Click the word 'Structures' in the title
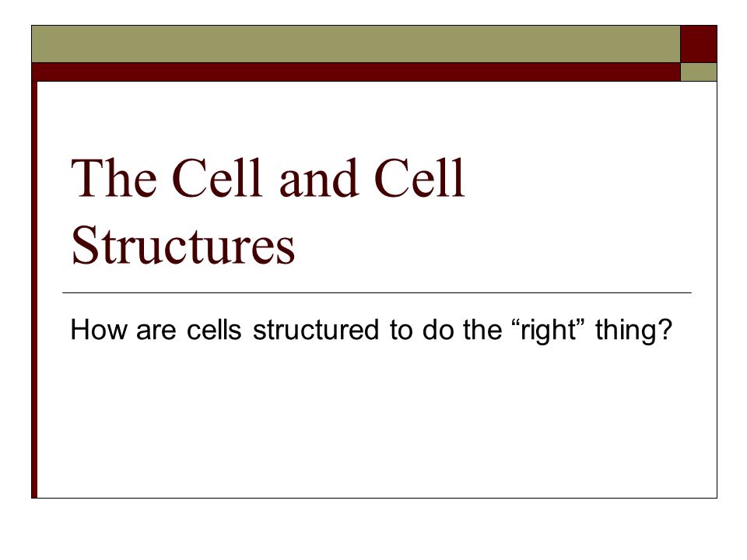 183,245
